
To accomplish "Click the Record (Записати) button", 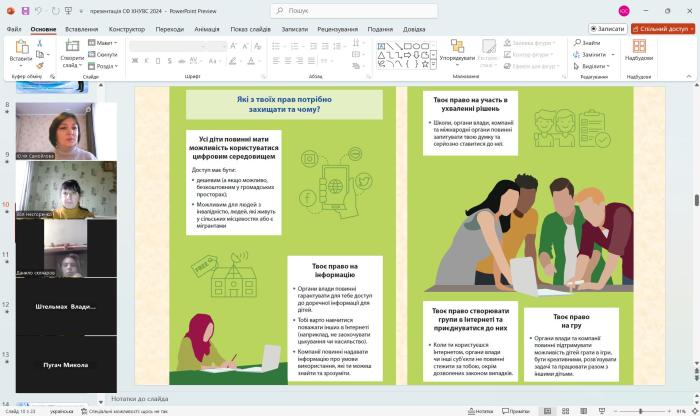I will pos(607,29).
